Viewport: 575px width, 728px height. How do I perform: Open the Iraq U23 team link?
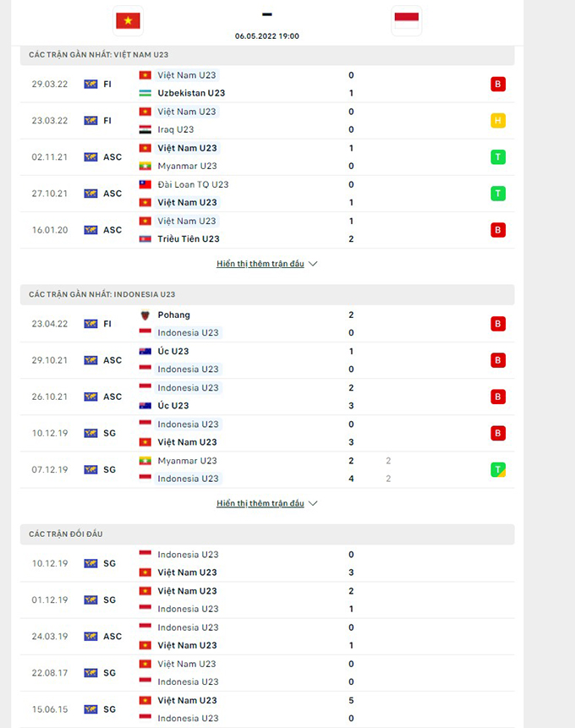pyautogui.click(x=175, y=129)
